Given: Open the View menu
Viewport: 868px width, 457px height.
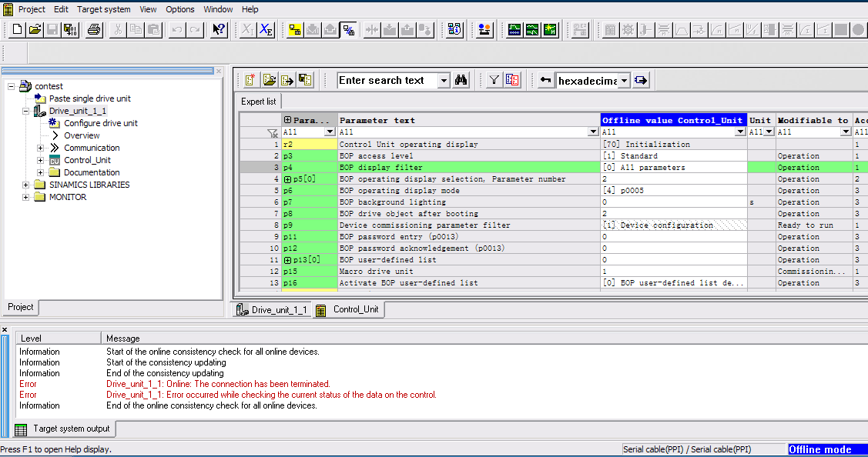Looking at the screenshot, I should [x=148, y=9].
